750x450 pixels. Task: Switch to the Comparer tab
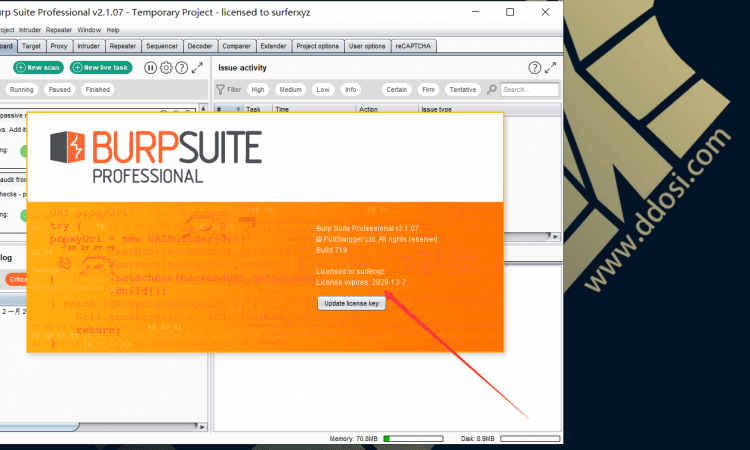[236, 46]
